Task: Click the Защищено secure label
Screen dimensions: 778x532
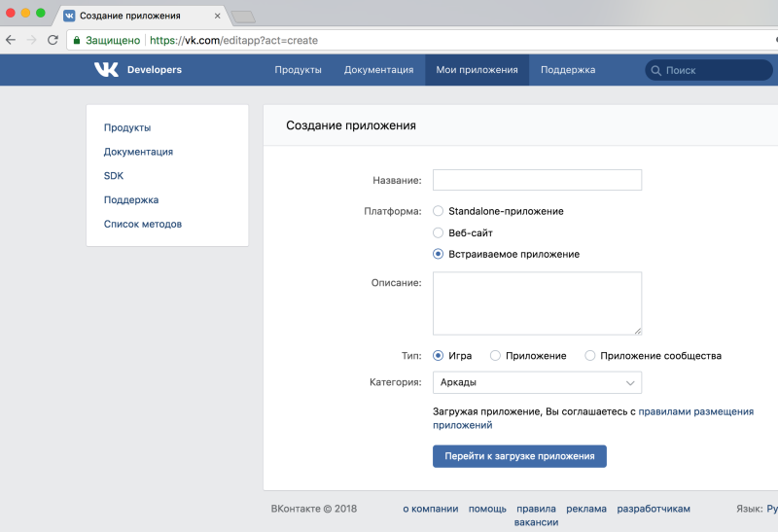Action: point(113,40)
